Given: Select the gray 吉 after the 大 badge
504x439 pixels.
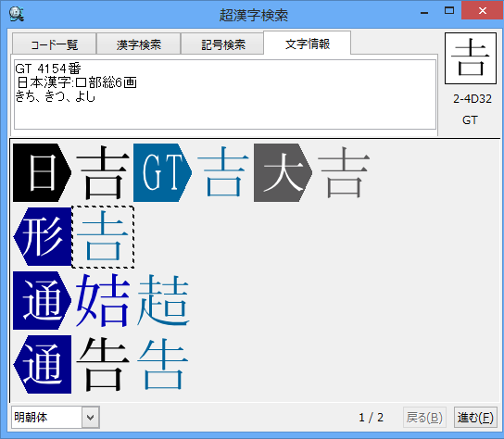Looking at the screenshot, I should (x=344, y=172).
